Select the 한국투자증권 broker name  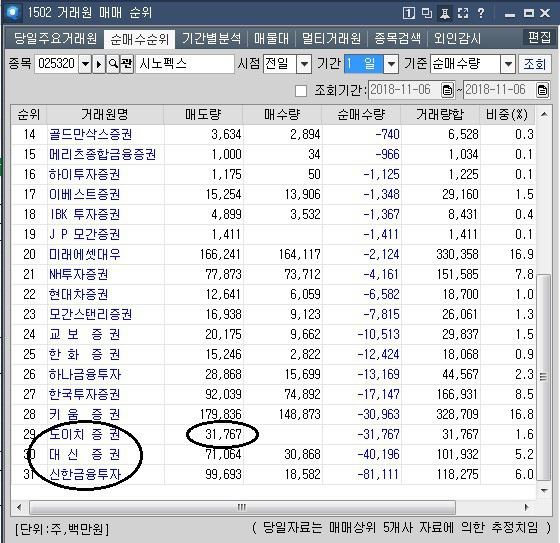click(x=85, y=395)
